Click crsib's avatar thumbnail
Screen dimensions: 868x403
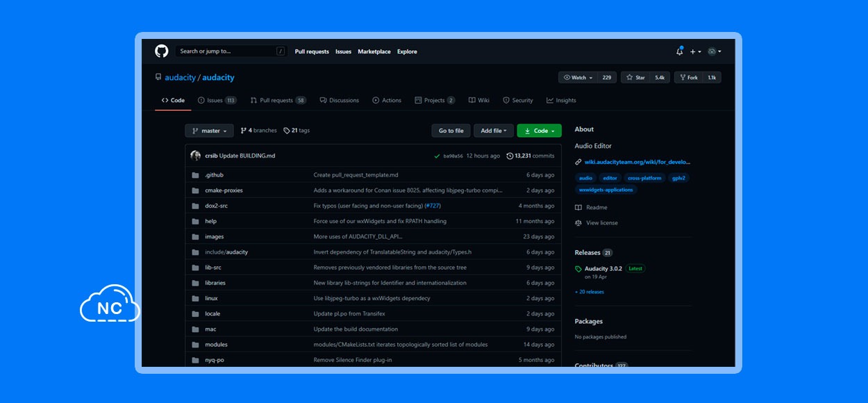coord(195,156)
